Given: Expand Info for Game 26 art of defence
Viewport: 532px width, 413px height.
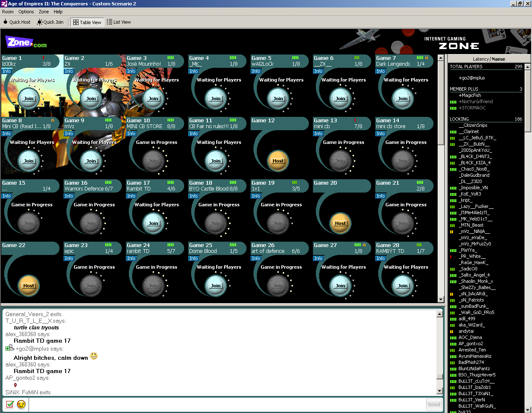Looking at the screenshot, I should (x=256, y=258).
